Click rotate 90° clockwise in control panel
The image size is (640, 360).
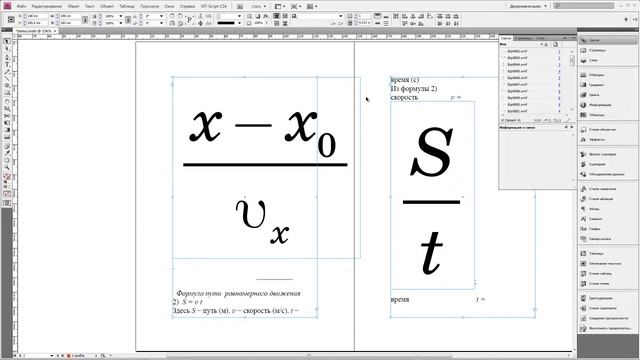[x=172, y=16]
